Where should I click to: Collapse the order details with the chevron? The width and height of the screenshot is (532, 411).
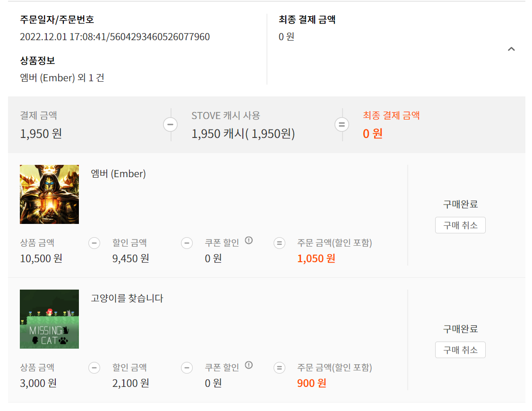pos(511,49)
